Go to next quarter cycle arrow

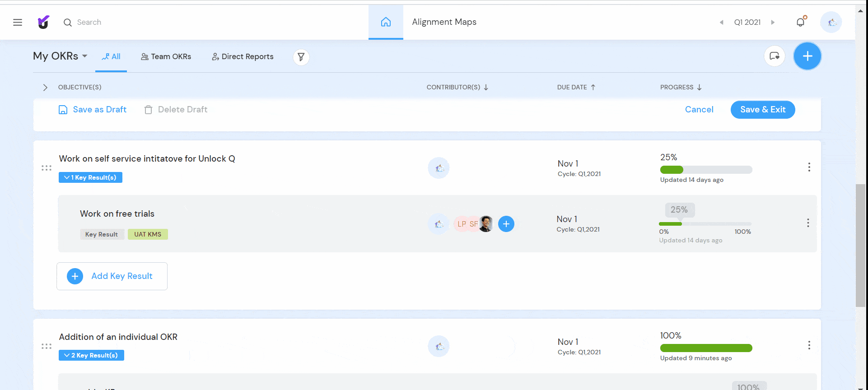[x=773, y=22]
